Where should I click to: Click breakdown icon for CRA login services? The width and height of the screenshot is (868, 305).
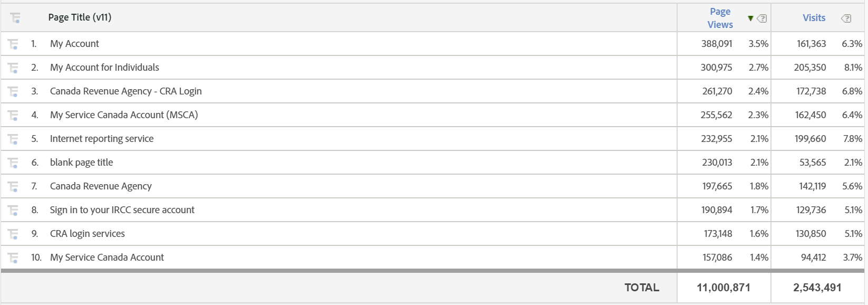(x=13, y=234)
